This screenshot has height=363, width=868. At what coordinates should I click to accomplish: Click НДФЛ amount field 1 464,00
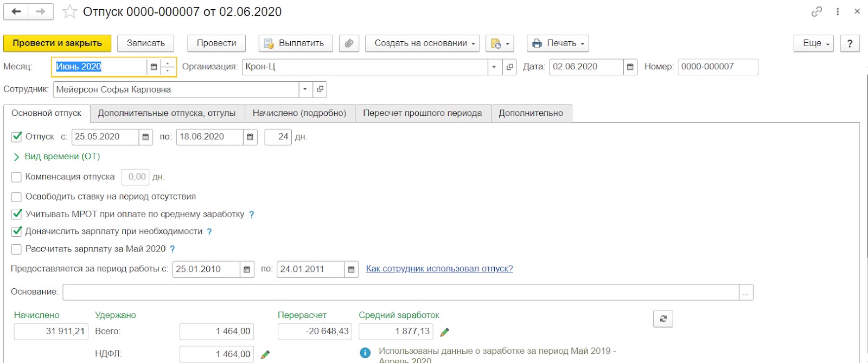click(x=216, y=354)
